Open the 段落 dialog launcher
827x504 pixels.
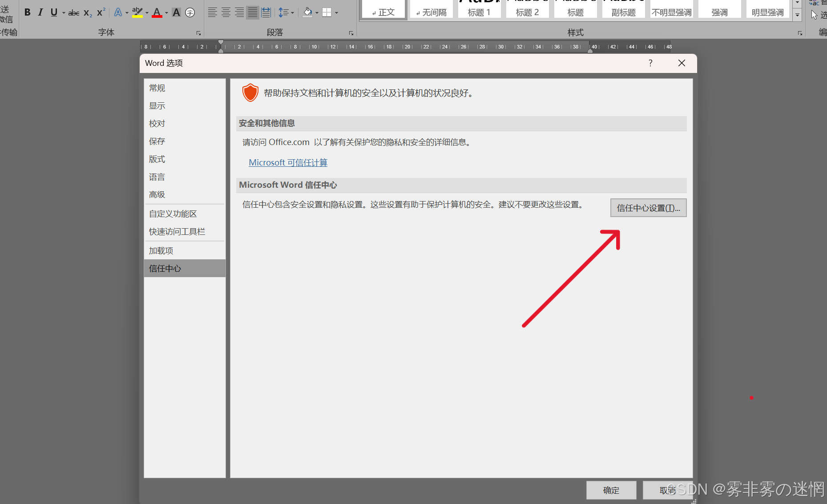pyautogui.click(x=351, y=33)
